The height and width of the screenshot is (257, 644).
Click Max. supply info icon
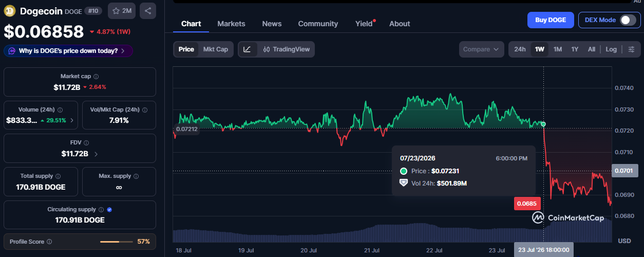136,176
